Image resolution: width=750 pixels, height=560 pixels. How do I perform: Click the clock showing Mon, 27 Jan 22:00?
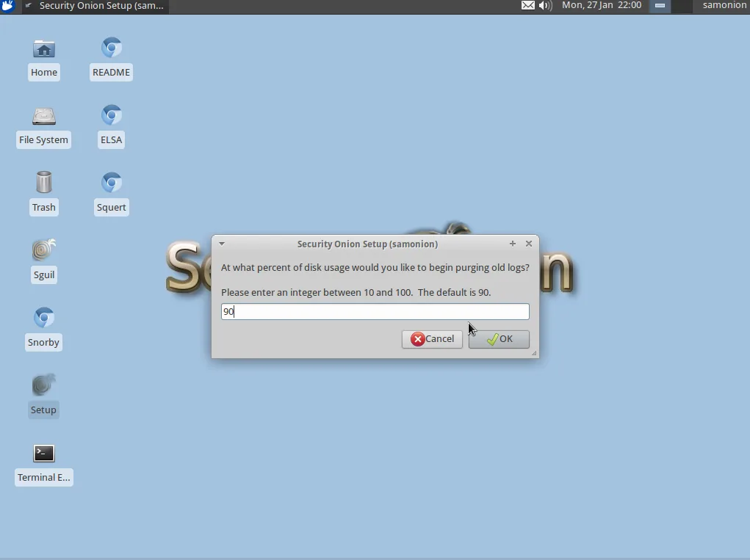point(602,6)
